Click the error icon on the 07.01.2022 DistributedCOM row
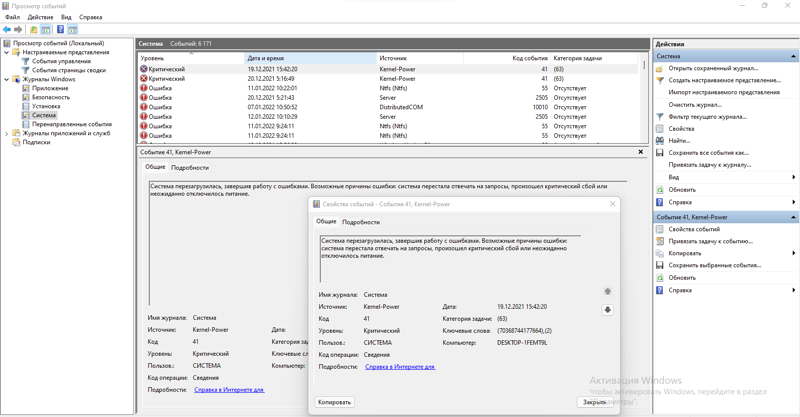The image size is (800, 417). click(x=144, y=107)
